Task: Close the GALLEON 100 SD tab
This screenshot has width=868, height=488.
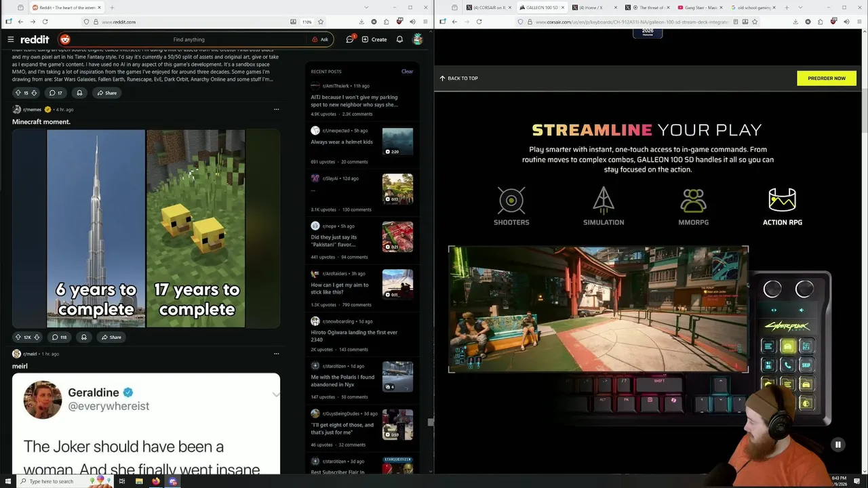Action: [x=564, y=7]
